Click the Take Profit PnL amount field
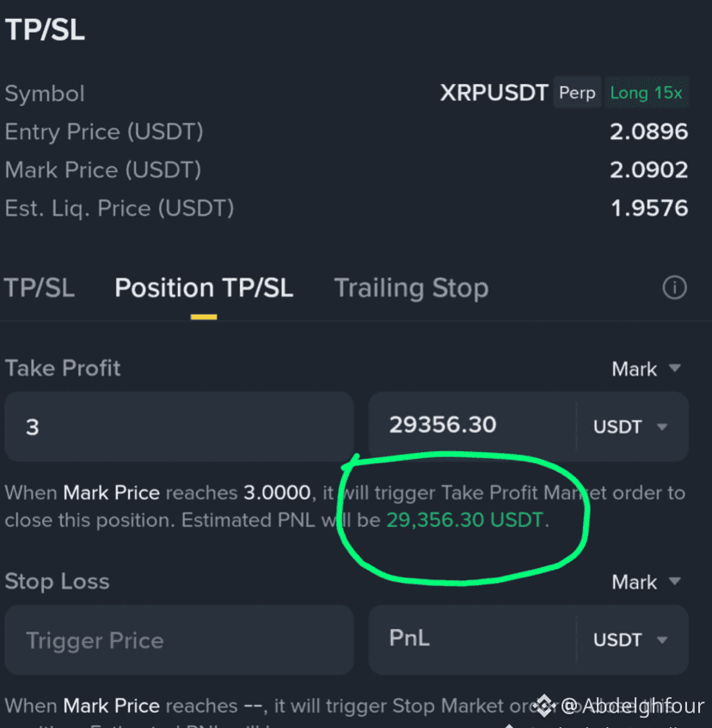Screen dimensions: 712x728 472,425
